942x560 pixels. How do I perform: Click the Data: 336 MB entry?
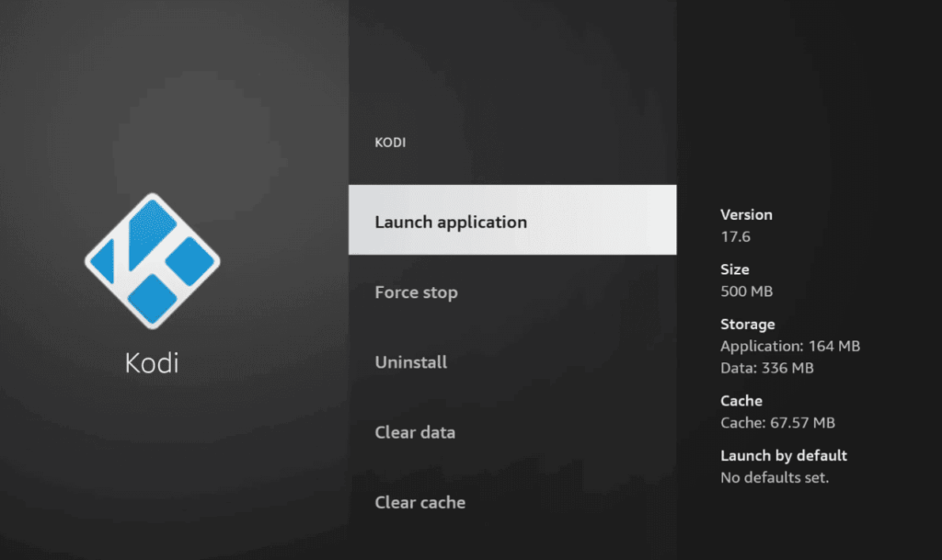pos(767,368)
